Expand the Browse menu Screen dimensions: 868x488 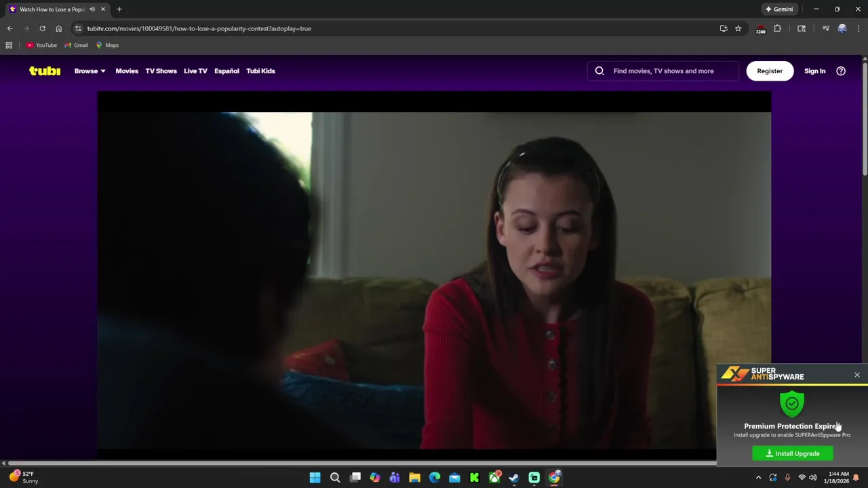90,70
